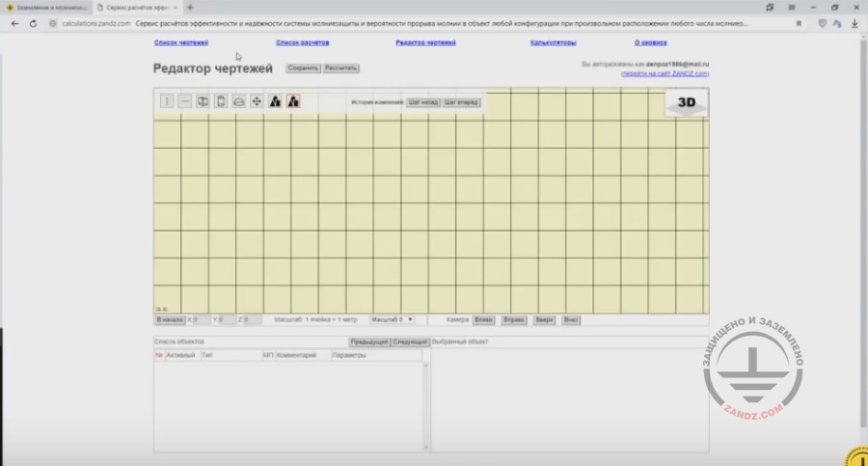Select the dome-shaped object tool icon

tap(238, 101)
